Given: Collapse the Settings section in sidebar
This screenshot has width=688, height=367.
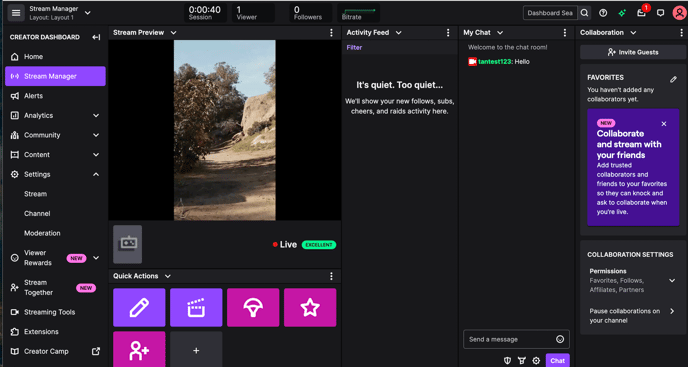Looking at the screenshot, I should tap(96, 174).
